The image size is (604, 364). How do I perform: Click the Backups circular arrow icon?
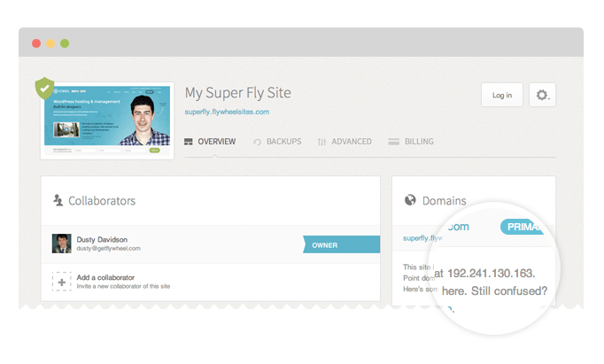[x=257, y=142]
